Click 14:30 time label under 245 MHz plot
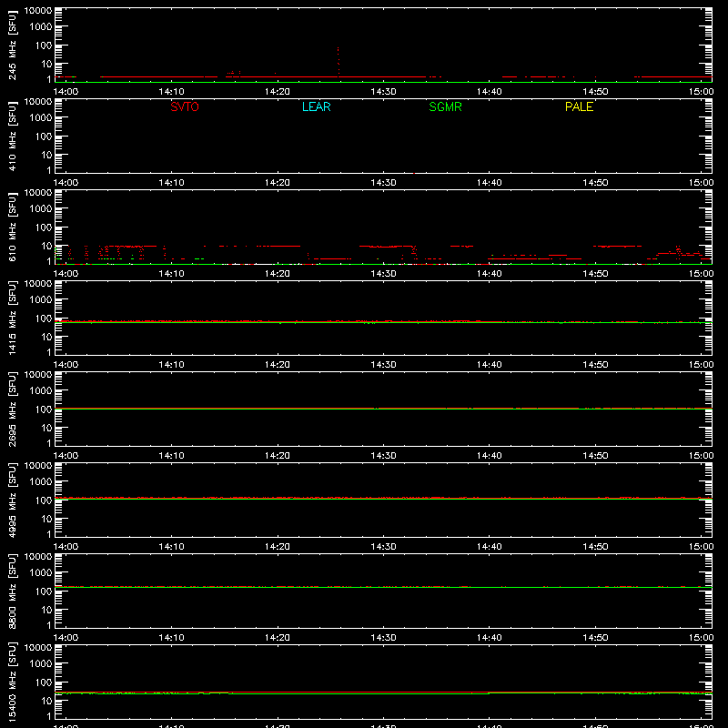 [x=383, y=92]
